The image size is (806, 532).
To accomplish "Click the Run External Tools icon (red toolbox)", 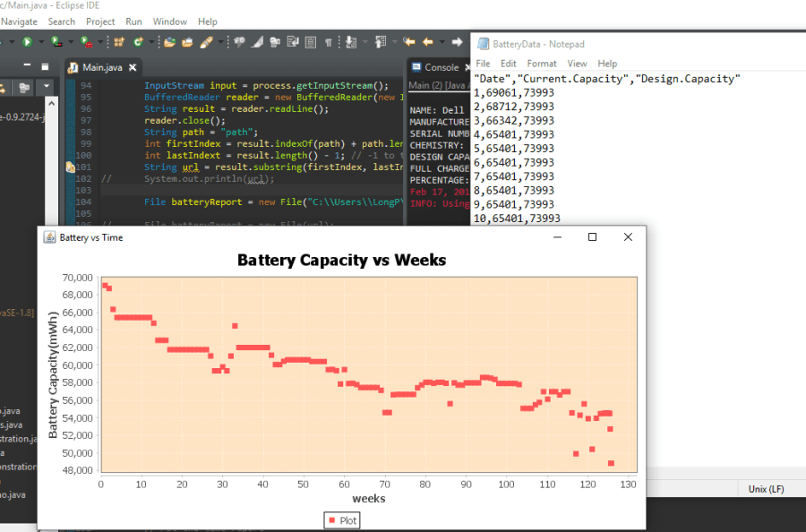I will tap(86, 42).
